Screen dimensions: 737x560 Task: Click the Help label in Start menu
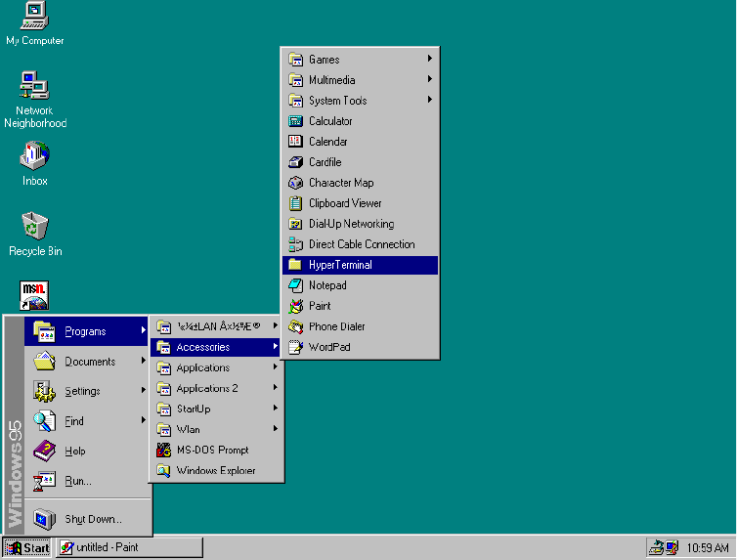[75, 451]
